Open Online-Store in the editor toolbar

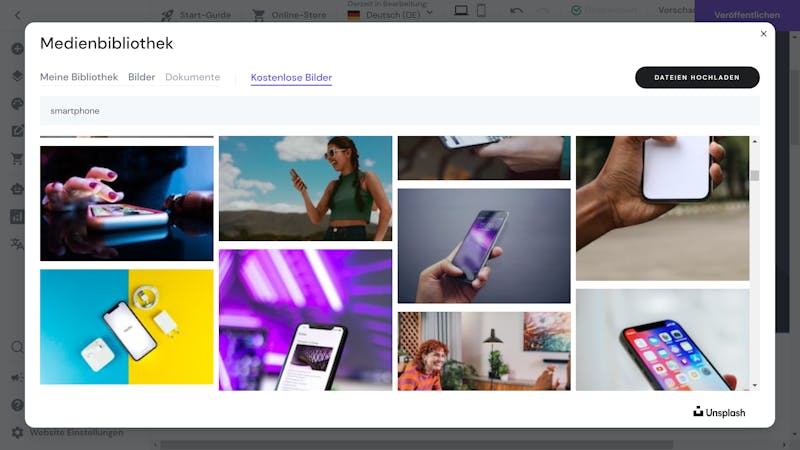click(x=290, y=15)
